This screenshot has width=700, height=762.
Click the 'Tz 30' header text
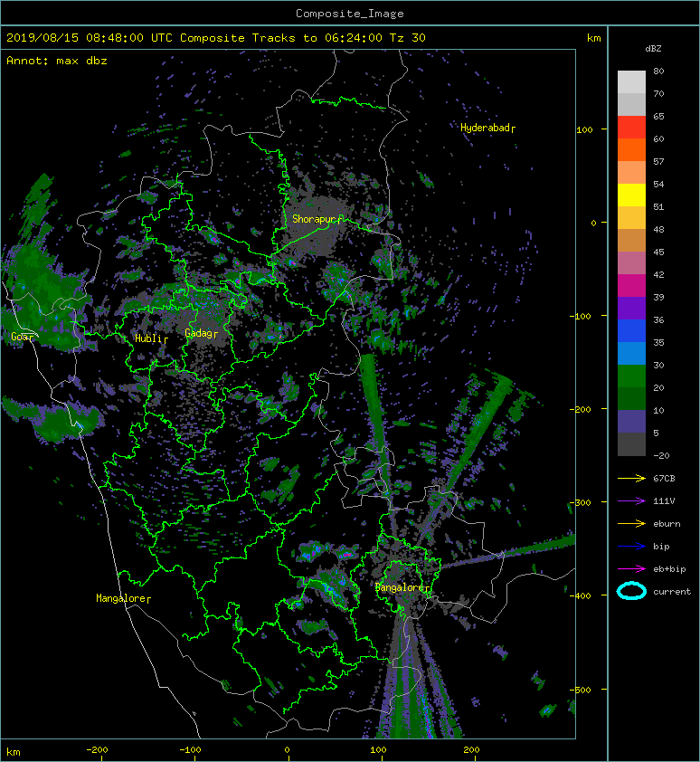pyautogui.click(x=407, y=38)
